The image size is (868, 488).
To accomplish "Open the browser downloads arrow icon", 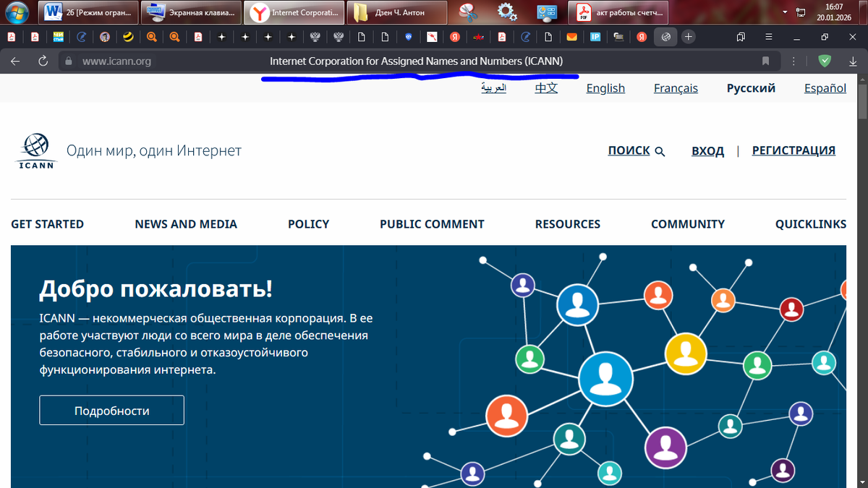I will tap(853, 61).
